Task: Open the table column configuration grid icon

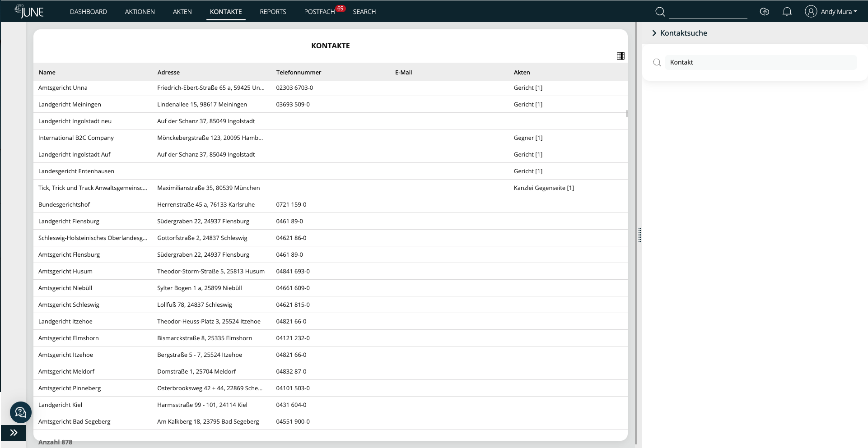Action: click(x=621, y=55)
